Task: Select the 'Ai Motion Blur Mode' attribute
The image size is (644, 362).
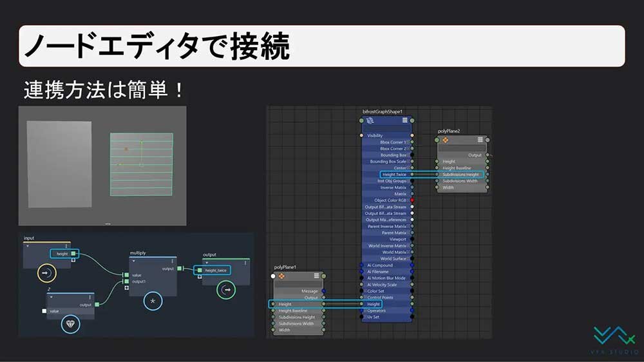Action: tap(386, 278)
